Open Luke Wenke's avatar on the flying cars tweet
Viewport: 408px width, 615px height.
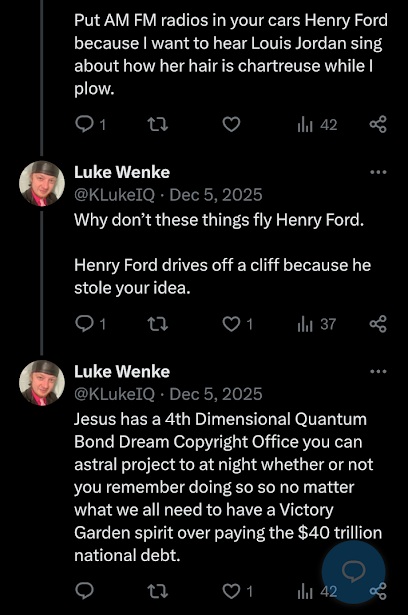(x=42, y=183)
